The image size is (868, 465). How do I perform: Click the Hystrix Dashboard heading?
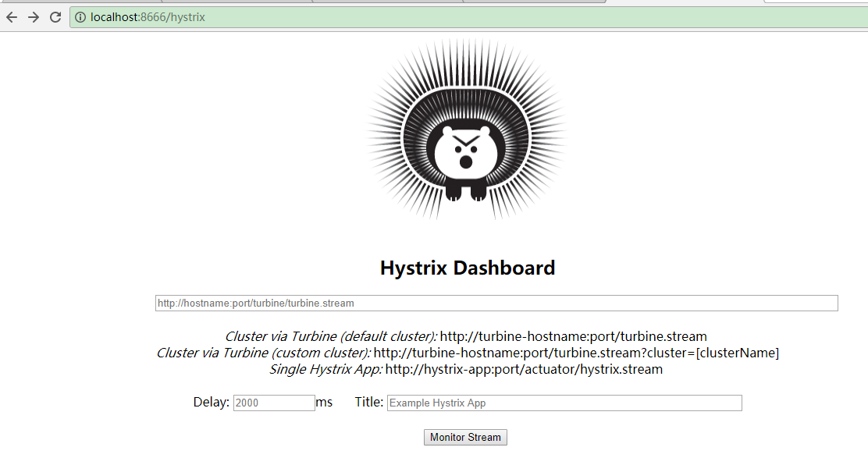click(468, 268)
